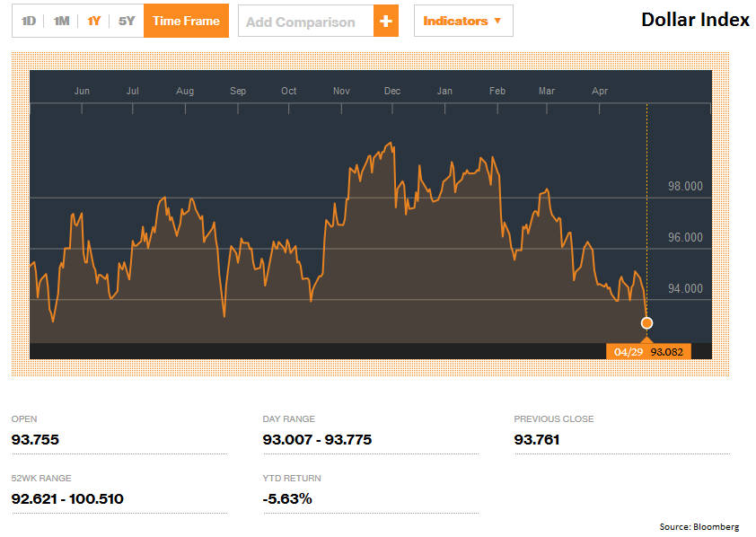Click the Dollar Index title
756x537 pixels.
695,18
